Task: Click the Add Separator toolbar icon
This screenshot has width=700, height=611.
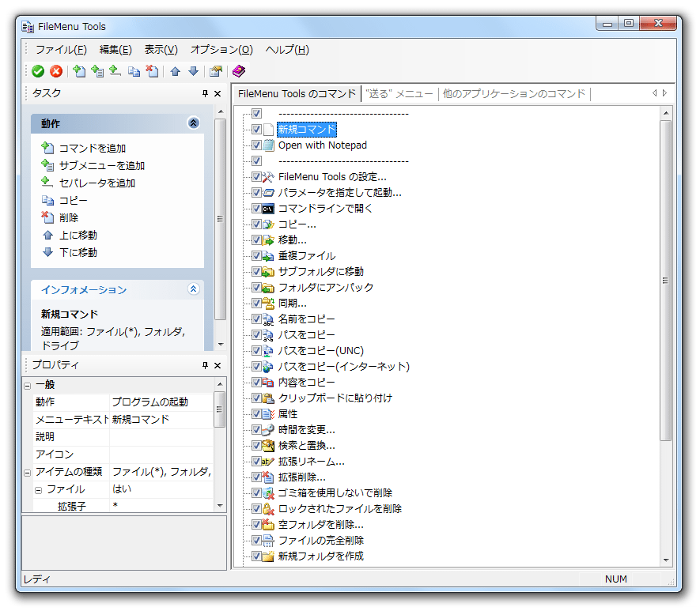Action: point(115,71)
